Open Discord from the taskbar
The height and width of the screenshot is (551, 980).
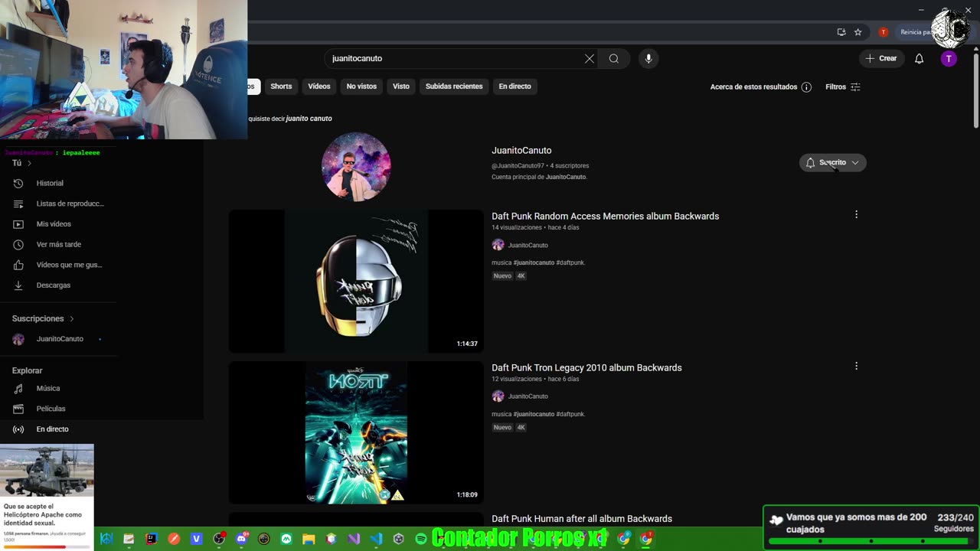[242, 539]
